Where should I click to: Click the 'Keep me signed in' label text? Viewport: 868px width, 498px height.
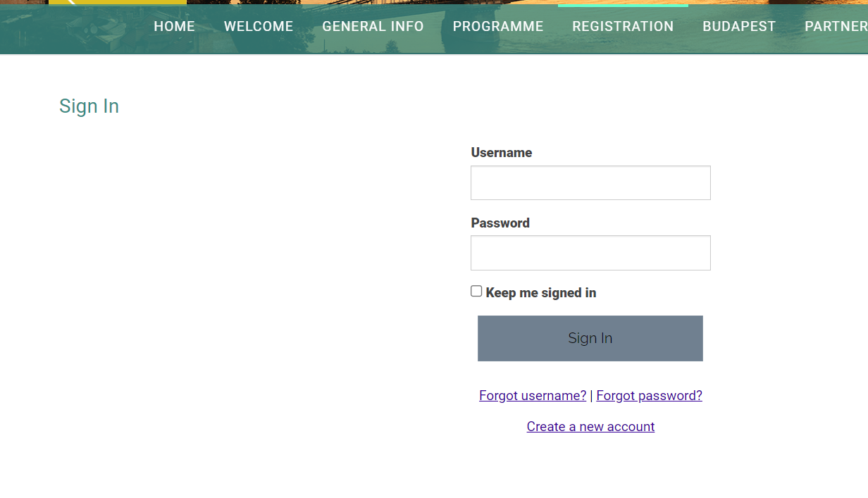point(541,293)
